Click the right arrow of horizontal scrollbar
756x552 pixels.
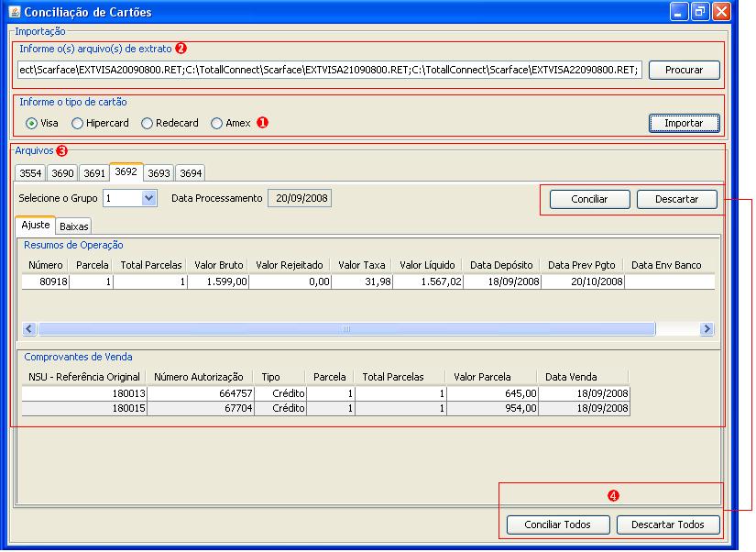coord(707,329)
